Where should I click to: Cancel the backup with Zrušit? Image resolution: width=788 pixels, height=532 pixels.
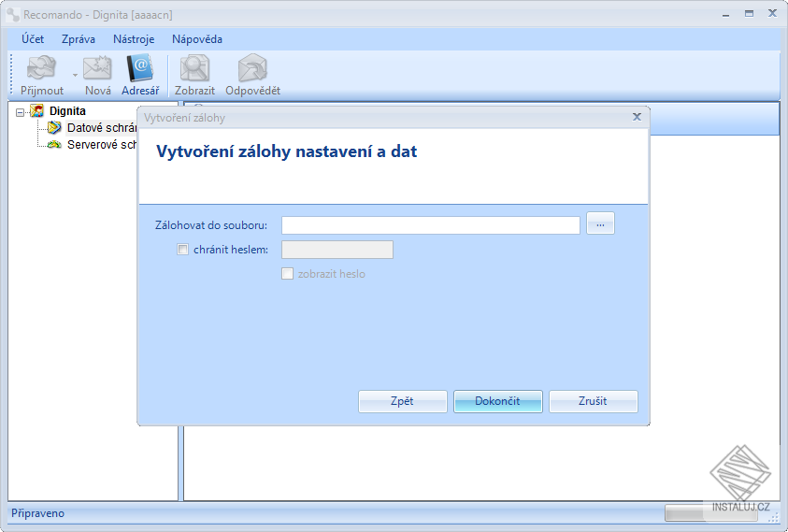(x=593, y=401)
